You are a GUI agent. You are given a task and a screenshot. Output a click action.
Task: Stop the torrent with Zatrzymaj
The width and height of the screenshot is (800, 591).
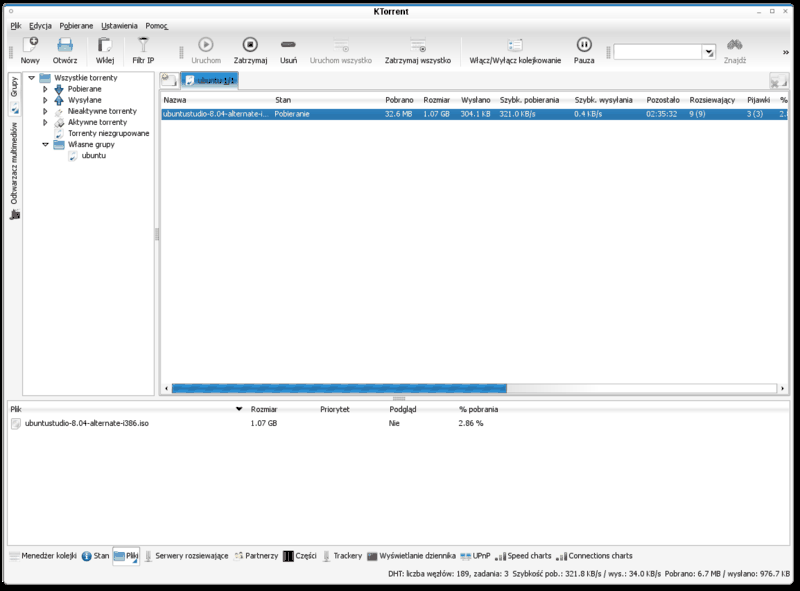(250, 51)
